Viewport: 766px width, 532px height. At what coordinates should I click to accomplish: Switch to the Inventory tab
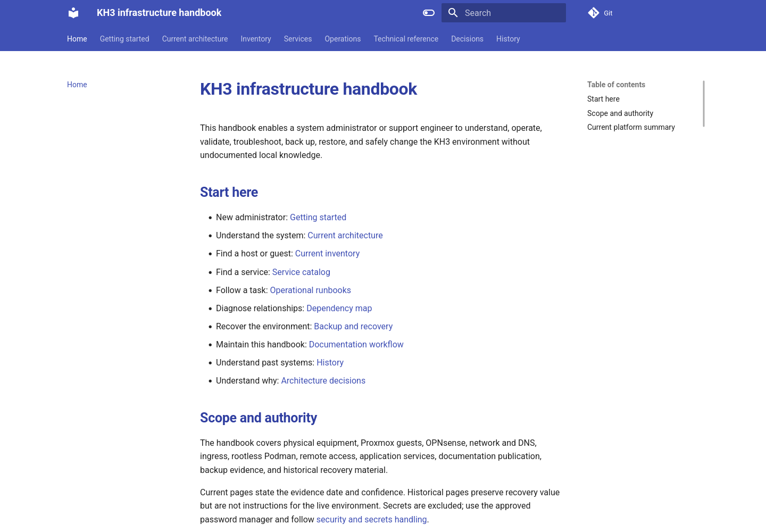pos(256,39)
